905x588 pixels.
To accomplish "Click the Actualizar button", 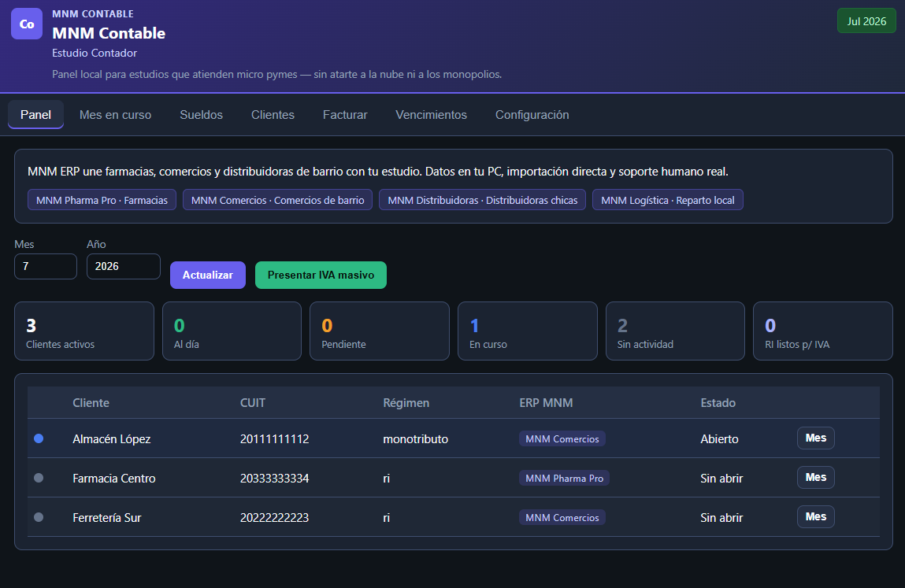I will pos(208,276).
